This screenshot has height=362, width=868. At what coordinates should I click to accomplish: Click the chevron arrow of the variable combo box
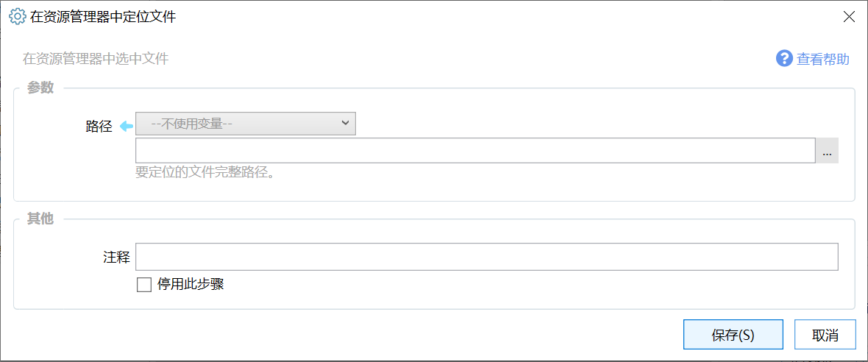click(x=346, y=123)
